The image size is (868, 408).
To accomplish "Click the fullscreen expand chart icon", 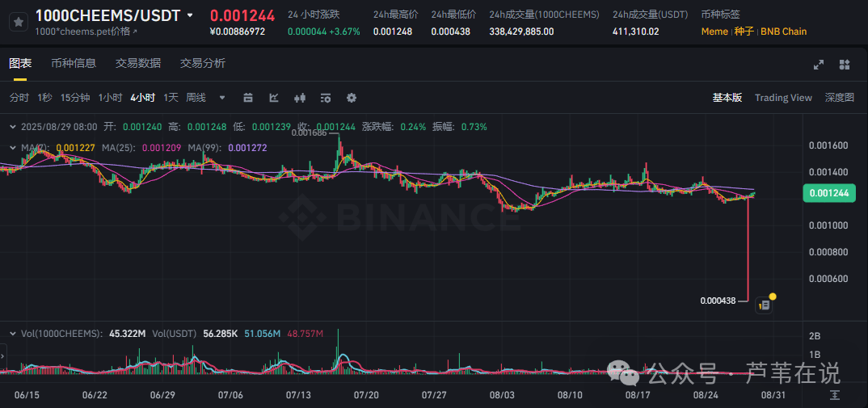I will (819, 65).
